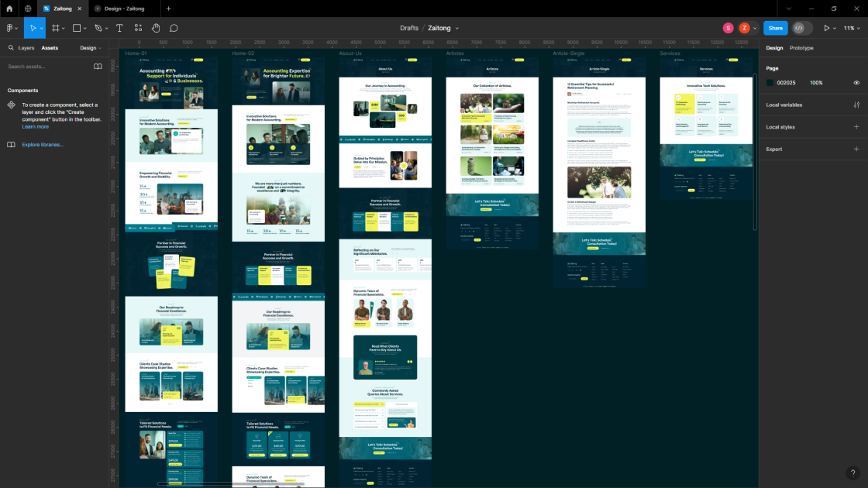Click the page color swatch 002025
The height and width of the screenshot is (488, 868).
point(770,82)
